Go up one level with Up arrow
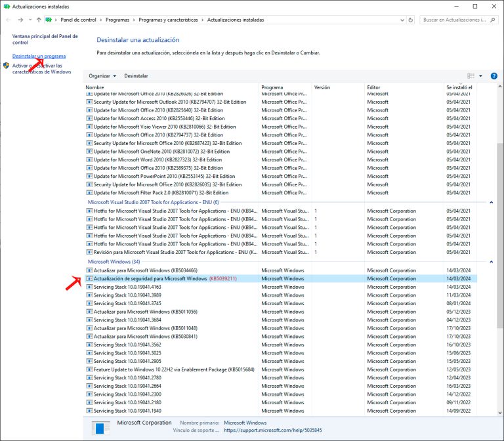Screen dimensions: 504x441 click(x=39, y=20)
